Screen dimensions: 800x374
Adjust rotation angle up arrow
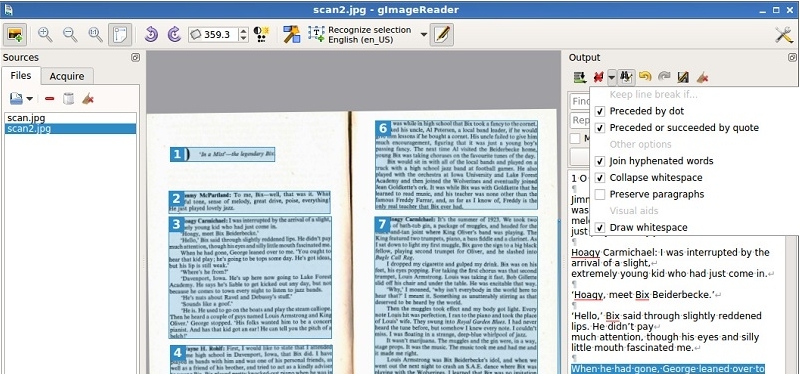(x=243, y=31)
